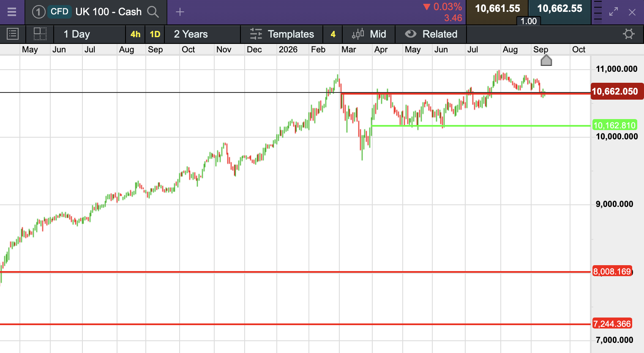
Task: Select the 1D timeframe toggle
Action: [x=155, y=34]
